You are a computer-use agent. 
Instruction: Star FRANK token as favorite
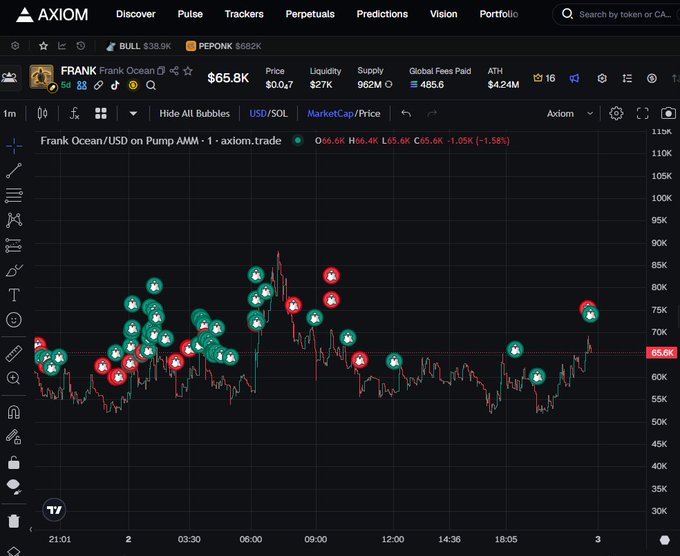188,71
